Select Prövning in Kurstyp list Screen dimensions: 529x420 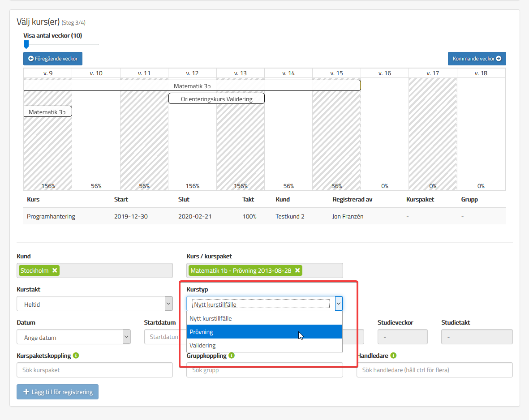coord(264,332)
